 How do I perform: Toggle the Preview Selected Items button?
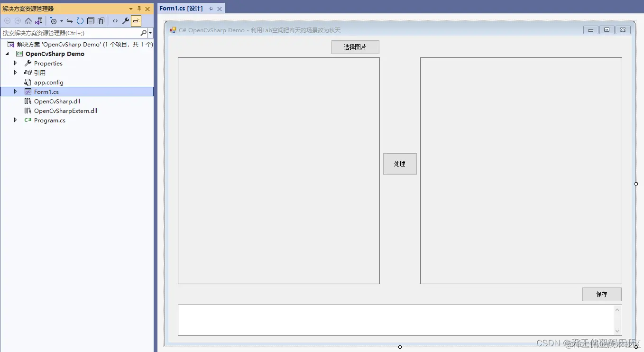coord(136,21)
